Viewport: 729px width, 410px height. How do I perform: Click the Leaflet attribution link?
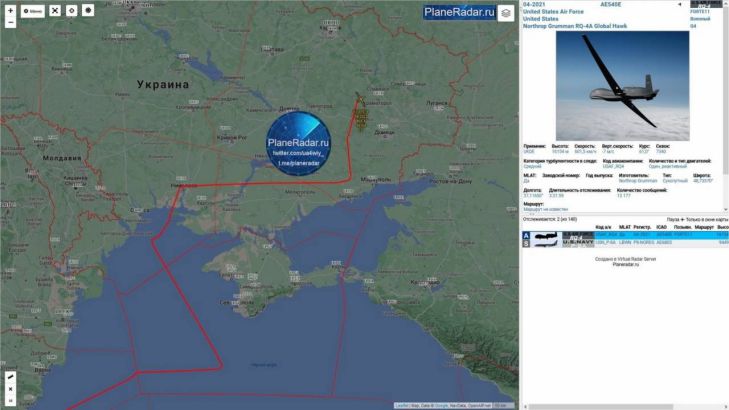pos(401,405)
